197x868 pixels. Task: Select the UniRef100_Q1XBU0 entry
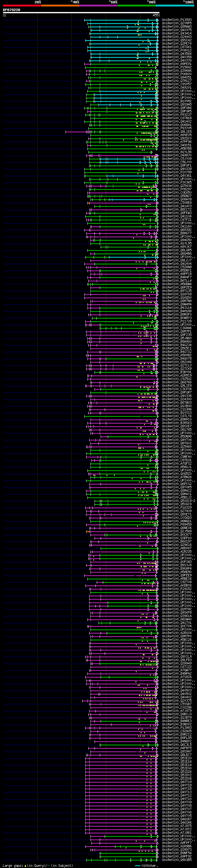(x=177, y=406)
